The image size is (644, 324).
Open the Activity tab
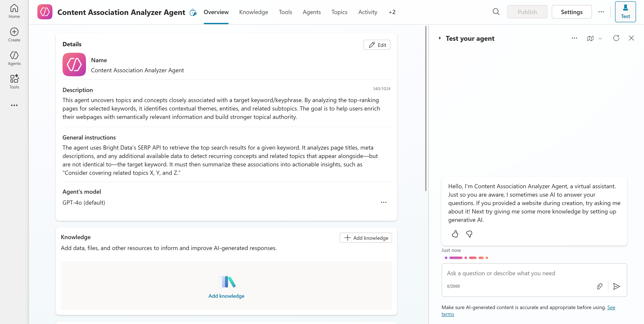368,12
